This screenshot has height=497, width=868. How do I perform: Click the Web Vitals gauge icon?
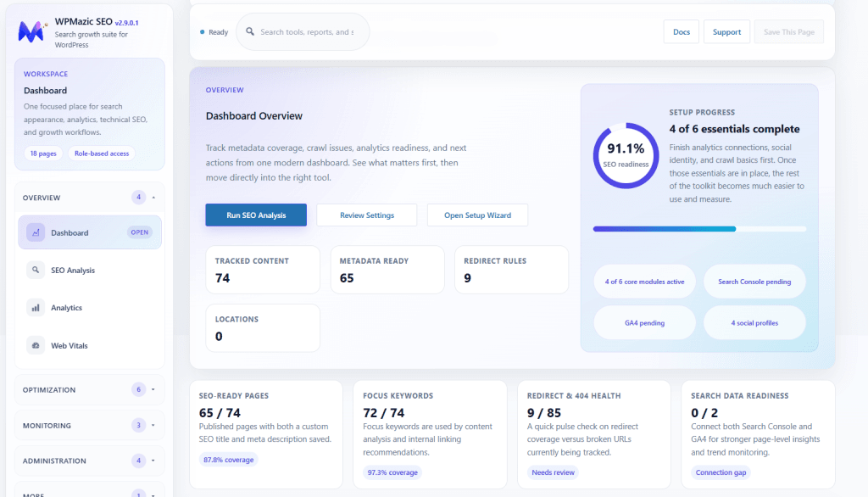(36, 345)
